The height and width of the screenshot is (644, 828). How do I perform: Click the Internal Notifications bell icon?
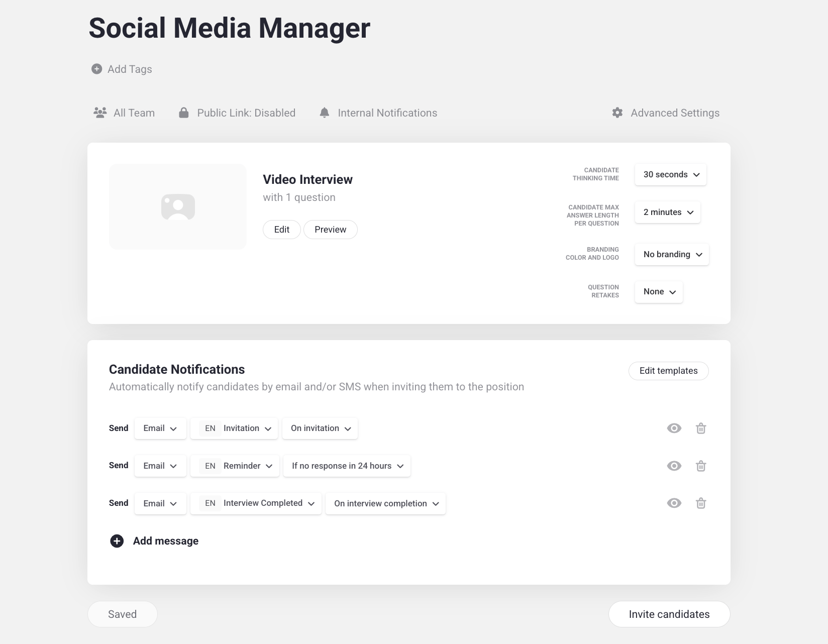click(325, 113)
